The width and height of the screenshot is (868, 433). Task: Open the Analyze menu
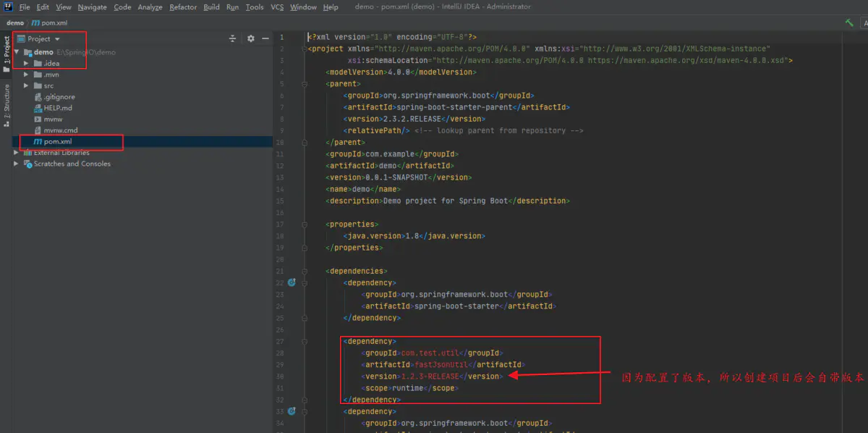click(x=150, y=7)
